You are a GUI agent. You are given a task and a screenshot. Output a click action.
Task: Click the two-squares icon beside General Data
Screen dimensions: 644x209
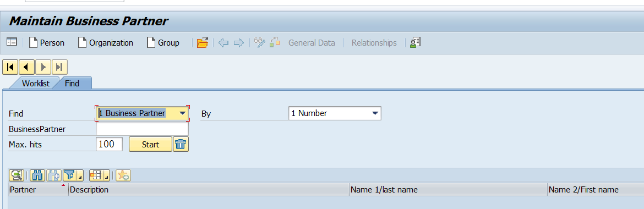click(275, 43)
